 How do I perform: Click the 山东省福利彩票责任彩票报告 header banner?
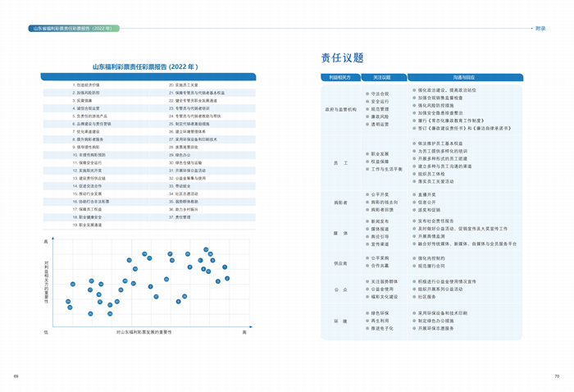coord(73,28)
